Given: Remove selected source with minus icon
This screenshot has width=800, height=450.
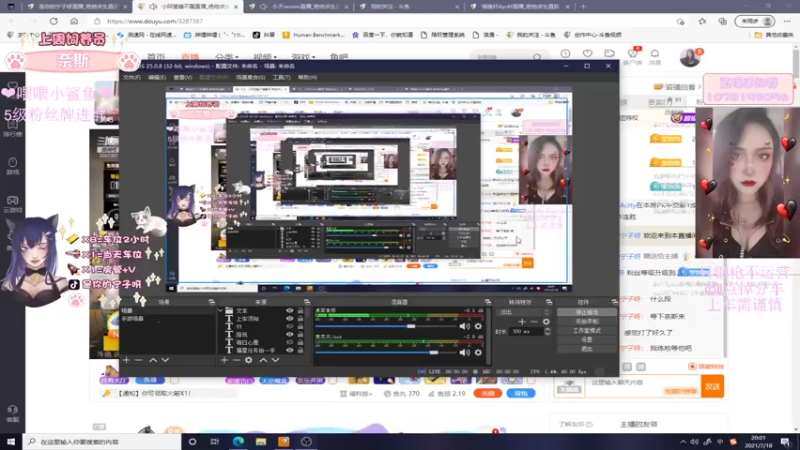Looking at the screenshot, I should pyautogui.click(x=236, y=360).
